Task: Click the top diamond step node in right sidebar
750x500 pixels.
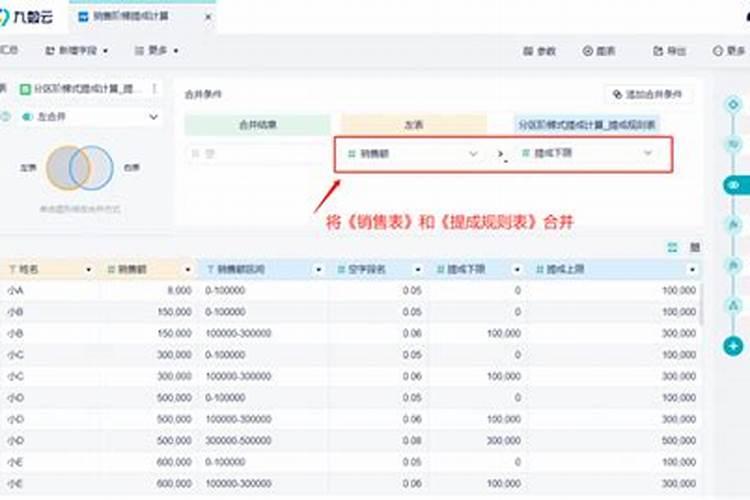Action: (733, 104)
